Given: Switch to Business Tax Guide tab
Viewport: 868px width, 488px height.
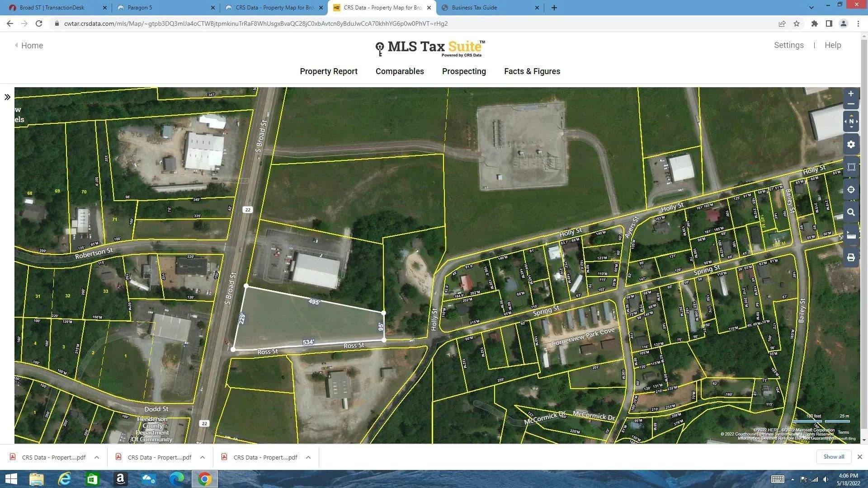Looking at the screenshot, I should [474, 8].
